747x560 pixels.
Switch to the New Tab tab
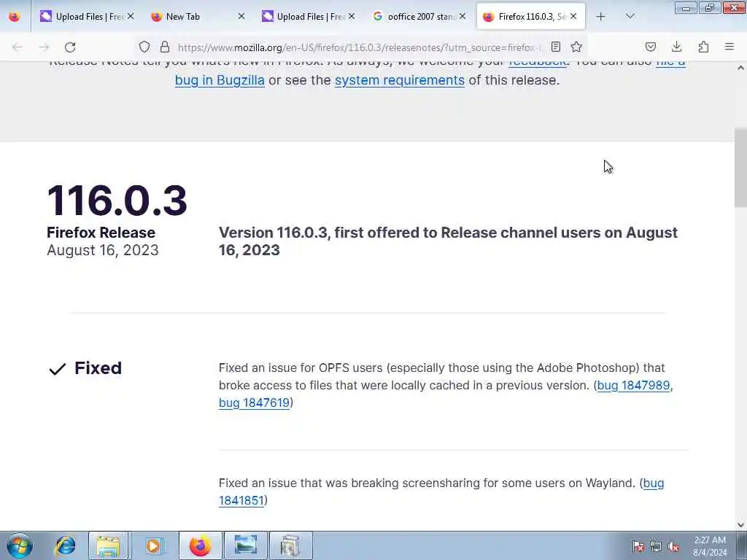click(x=198, y=17)
